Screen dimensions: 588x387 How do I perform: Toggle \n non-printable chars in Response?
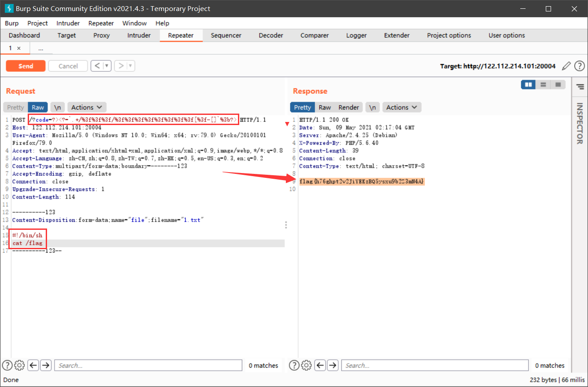pyautogui.click(x=373, y=107)
